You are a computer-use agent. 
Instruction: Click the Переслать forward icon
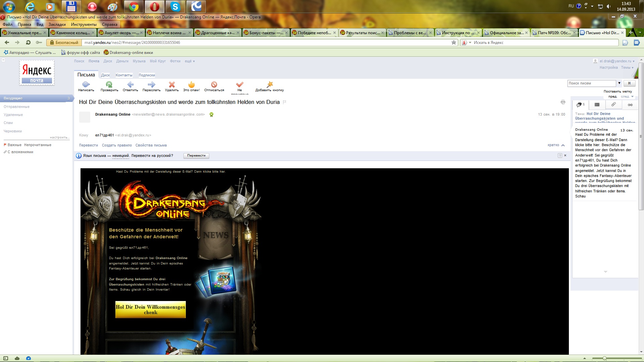(x=151, y=84)
